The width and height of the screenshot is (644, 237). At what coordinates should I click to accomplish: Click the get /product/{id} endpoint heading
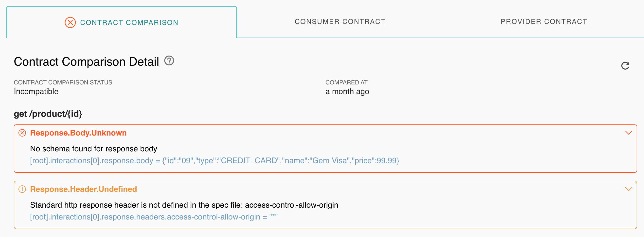pos(48,114)
